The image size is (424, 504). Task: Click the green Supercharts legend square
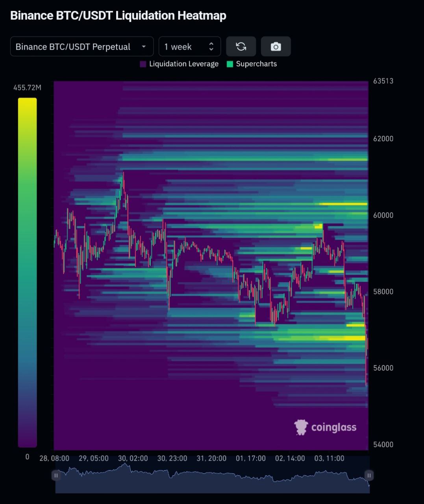click(x=230, y=64)
